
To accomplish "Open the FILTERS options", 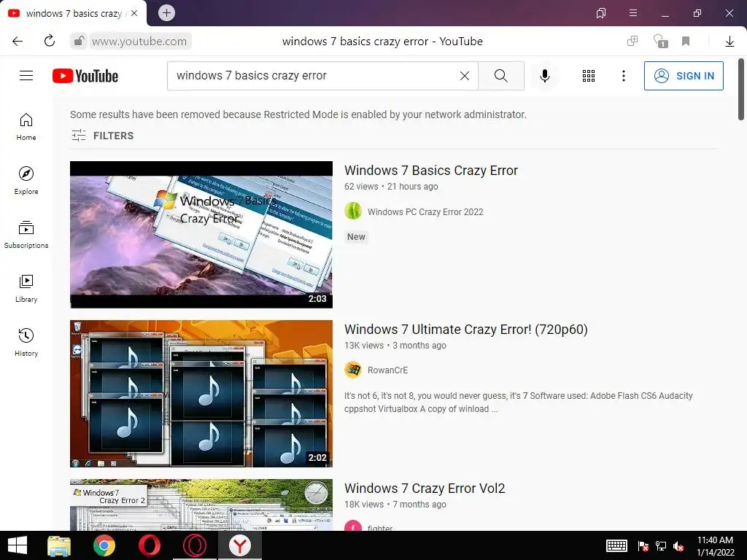I will point(102,136).
